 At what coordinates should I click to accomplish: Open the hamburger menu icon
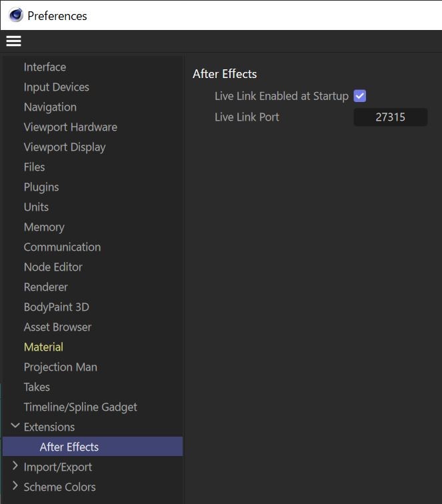tap(13, 41)
